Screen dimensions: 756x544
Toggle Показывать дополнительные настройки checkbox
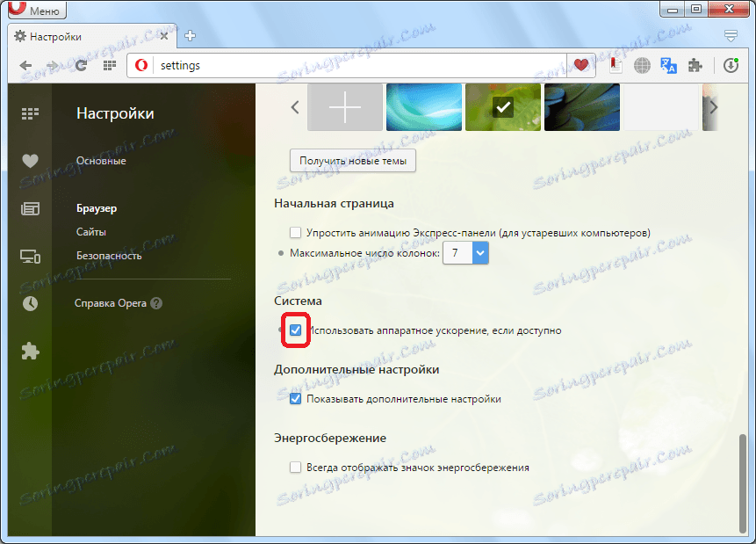pyautogui.click(x=295, y=399)
